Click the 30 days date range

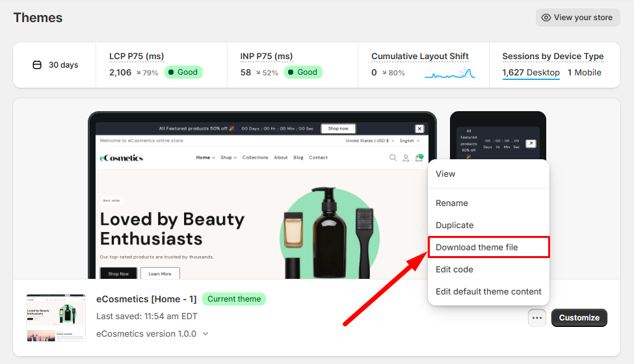point(55,65)
